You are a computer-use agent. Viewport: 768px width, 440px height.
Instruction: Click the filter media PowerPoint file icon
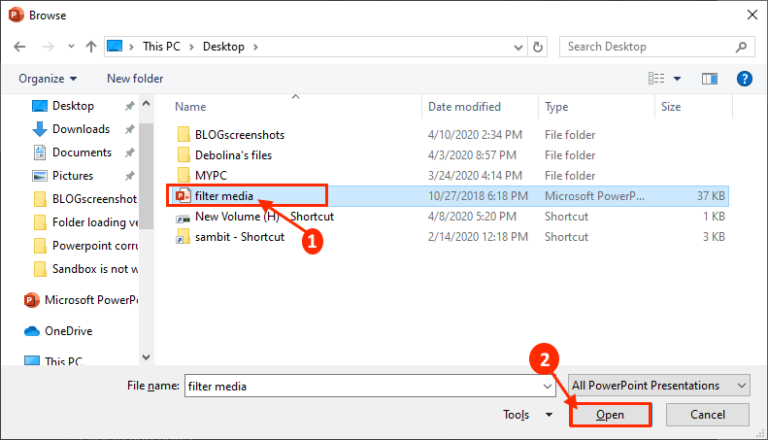(183, 196)
